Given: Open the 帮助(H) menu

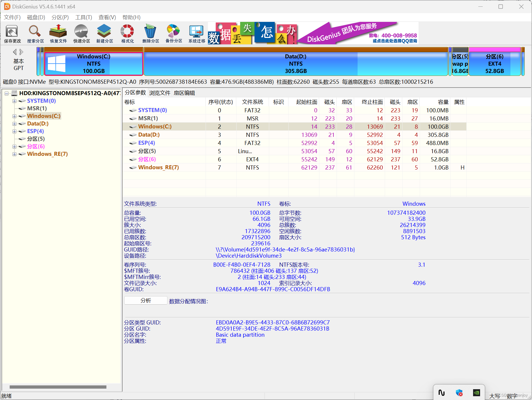Looking at the screenshot, I should (132, 17).
